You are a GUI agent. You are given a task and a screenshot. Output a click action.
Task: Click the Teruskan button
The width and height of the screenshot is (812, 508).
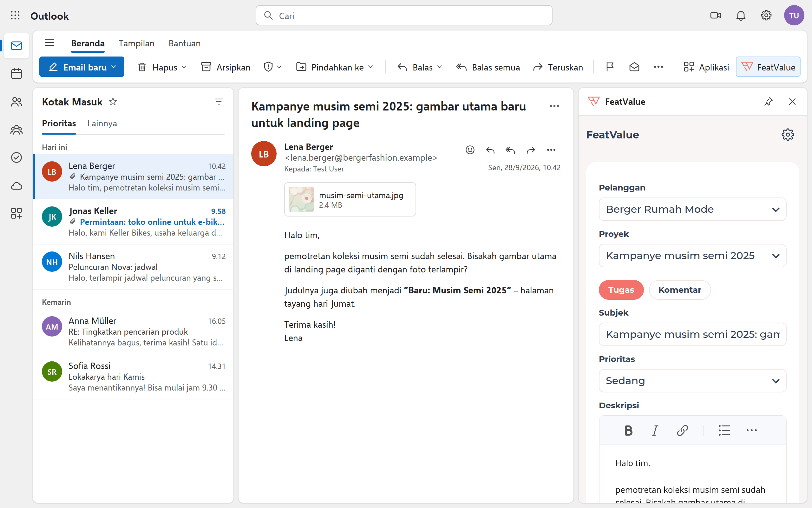click(x=558, y=67)
